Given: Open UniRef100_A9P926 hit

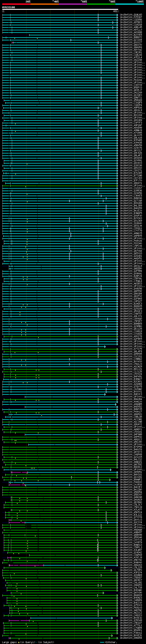Looking at the screenshot, I should click(131, 108).
